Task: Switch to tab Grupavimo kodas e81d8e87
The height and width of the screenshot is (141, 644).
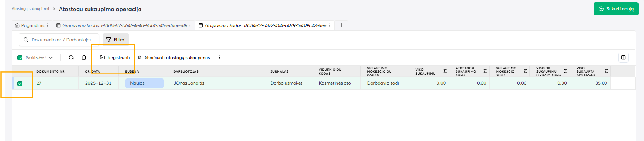Action: 122,25
